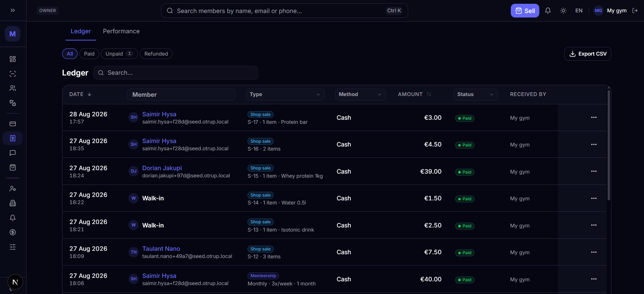The height and width of the screenshot is (294, 644).
Task: Sort the table by the DATE column
Action: (x=80, y=94)
